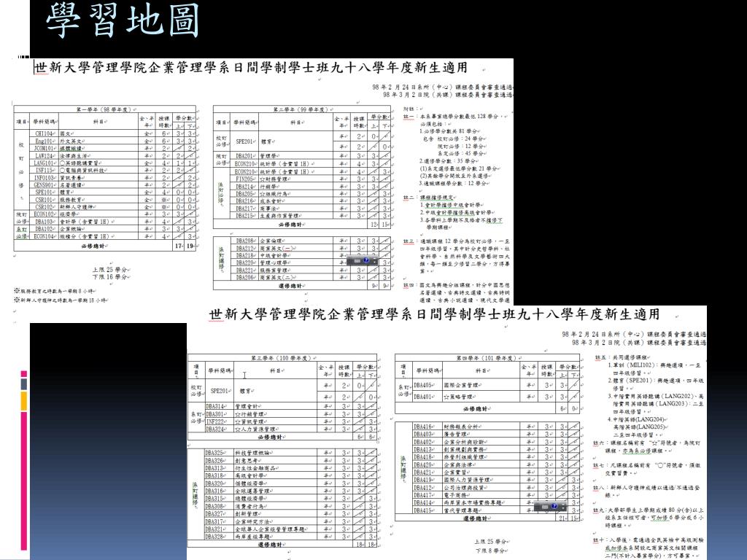Click the table header 第一學年 (98 學年度)
The width and height of the screenshot is (747, 560).
[104, 109]
